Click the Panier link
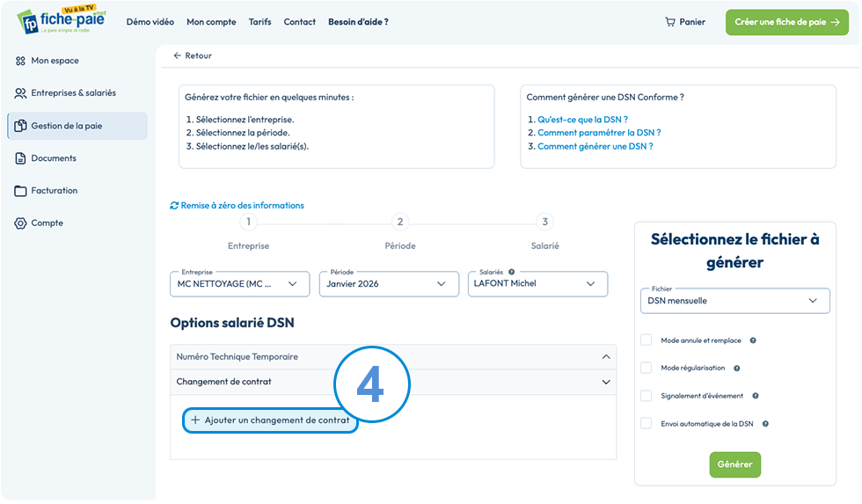The width and height of the screenshot is (862, 504). (x=685, y=22)
